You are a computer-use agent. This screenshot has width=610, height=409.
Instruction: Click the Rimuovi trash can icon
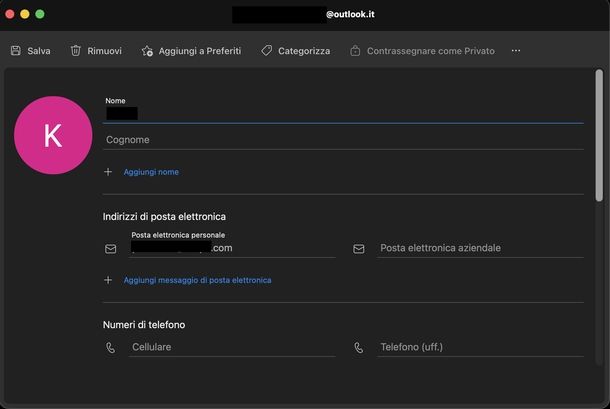click(x=75, y=51)
